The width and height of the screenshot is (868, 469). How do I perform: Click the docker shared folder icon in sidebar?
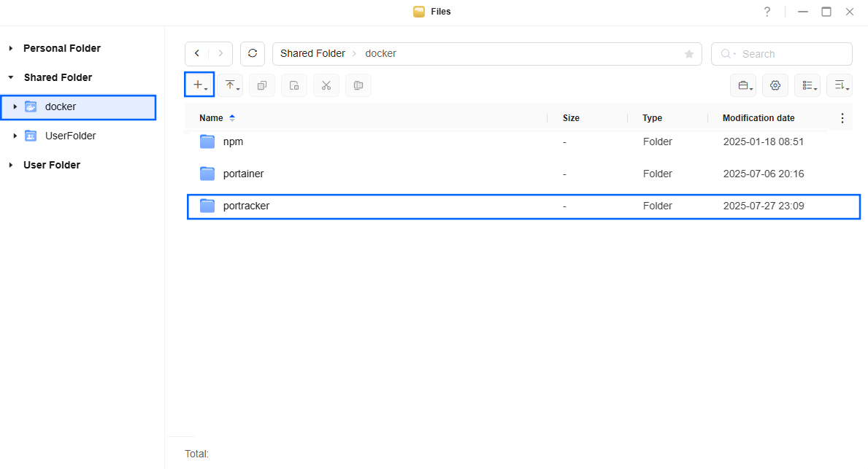click(x=31, y=106)
